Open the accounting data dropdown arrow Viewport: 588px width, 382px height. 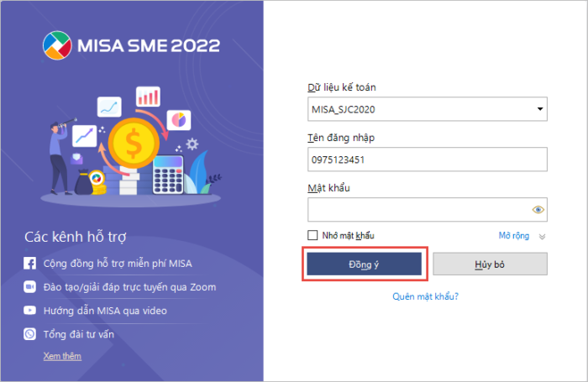(x=538, y=109)
